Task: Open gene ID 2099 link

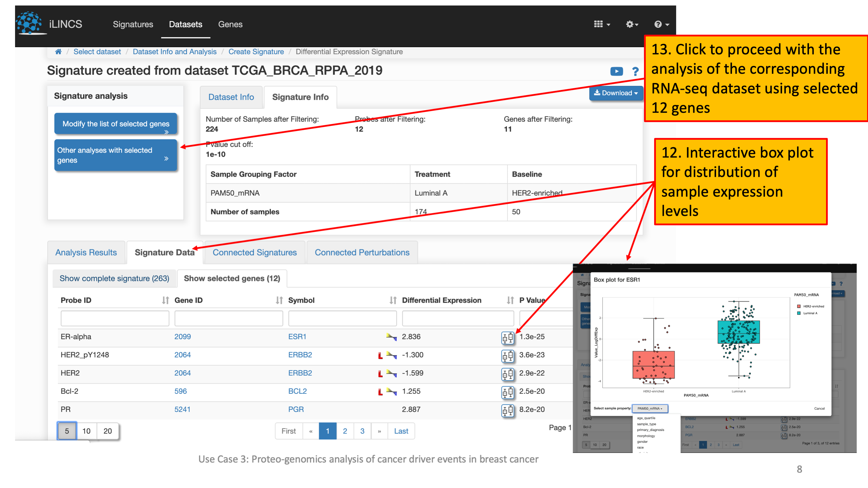Action: pyautogui.click(x=182, y=336)
